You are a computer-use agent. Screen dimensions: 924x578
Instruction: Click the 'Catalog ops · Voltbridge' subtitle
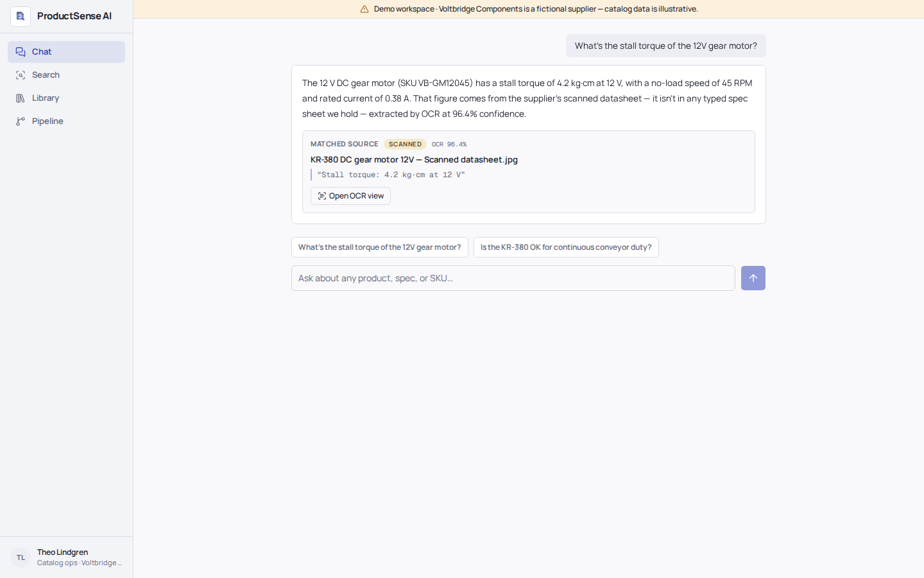pos(80,563)
